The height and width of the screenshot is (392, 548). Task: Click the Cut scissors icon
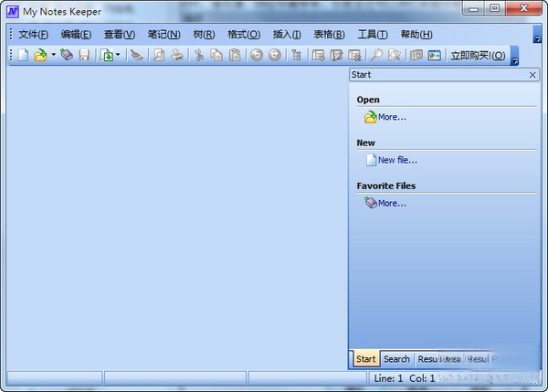tap(198, 56)
